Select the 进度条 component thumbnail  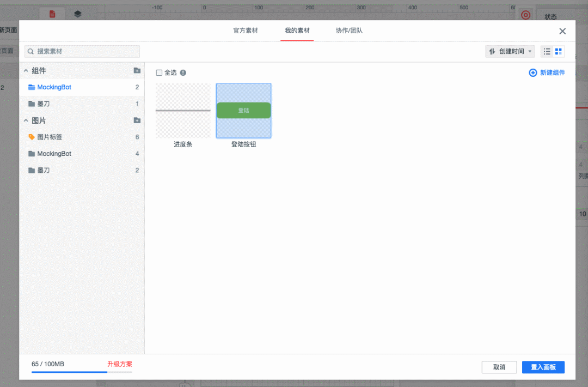tap(183, 111)
